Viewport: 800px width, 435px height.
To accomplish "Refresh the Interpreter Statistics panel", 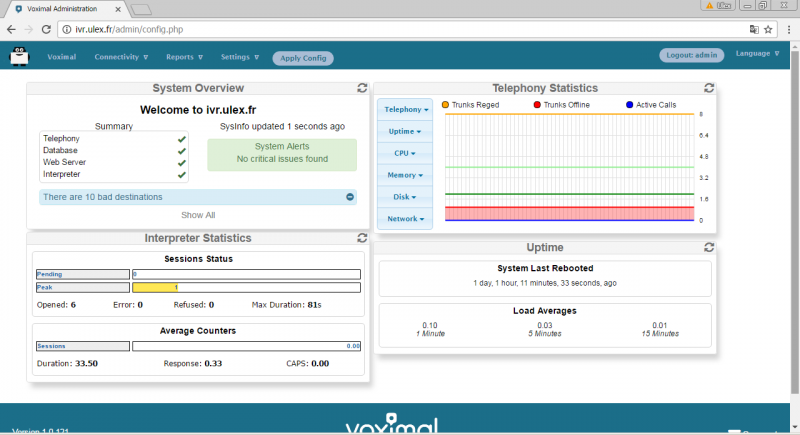I will (x=362, y=238).
